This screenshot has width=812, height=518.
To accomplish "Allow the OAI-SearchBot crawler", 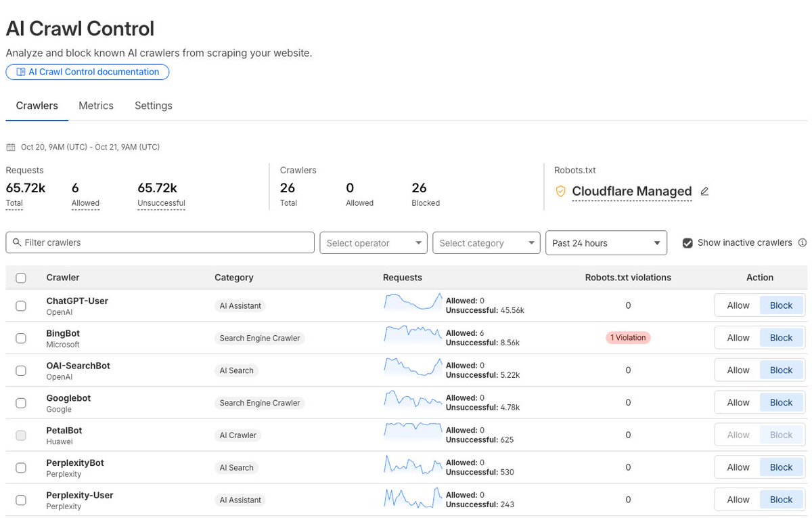I will pyautogui.click(x=738, y=370).
